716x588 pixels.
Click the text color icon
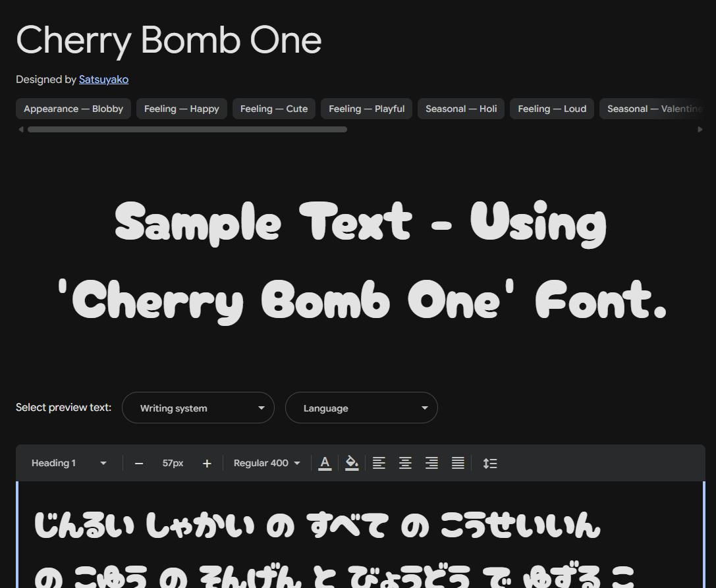325,463
